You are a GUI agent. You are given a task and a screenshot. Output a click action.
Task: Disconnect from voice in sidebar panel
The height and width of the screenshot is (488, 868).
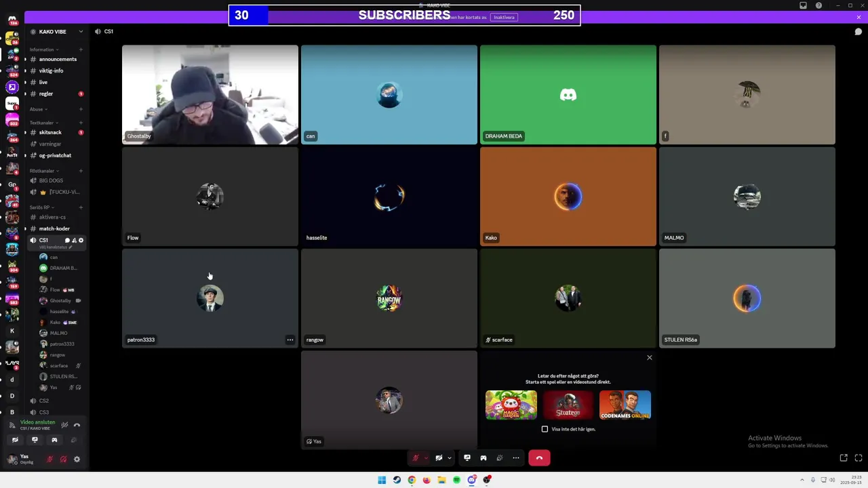click(x=77, y=425)
